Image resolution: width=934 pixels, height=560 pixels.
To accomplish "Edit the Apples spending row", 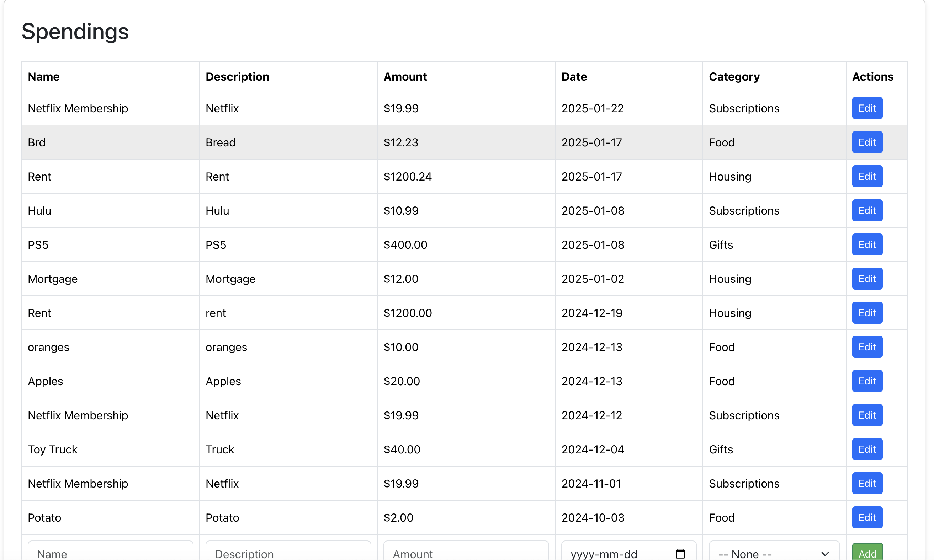I will tap(867, 381).
